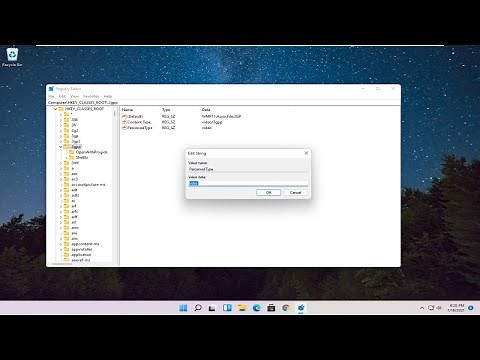Select the .appref-ms key in tree
The width and height of the screenshot is (480, 360).
point(80,260)
